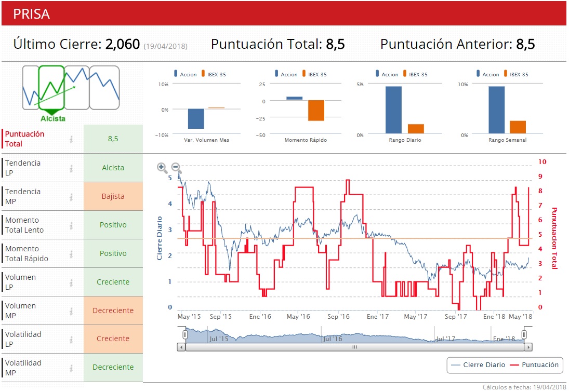
Task: Click the scrollbar right arrow under navigator
Action: coord(528,347)
